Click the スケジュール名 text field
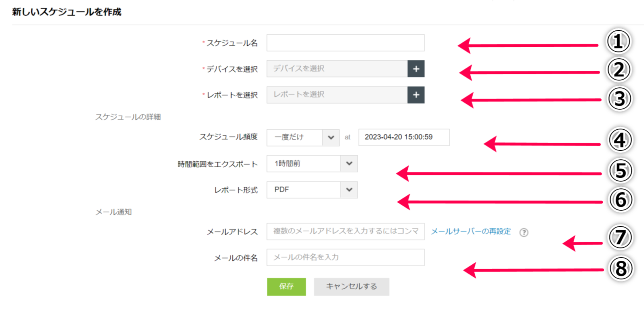This screenshot has width=644, height=312. 345,43
